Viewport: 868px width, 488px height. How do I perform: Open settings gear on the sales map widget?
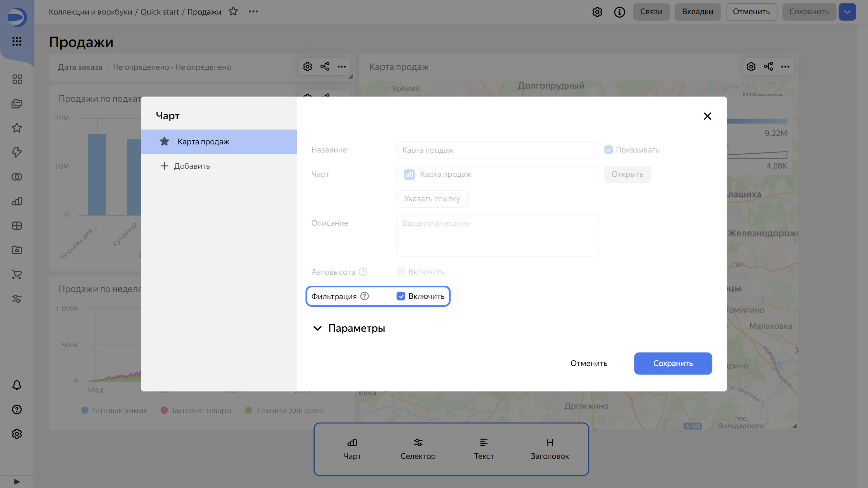click(x=751, y=66)
